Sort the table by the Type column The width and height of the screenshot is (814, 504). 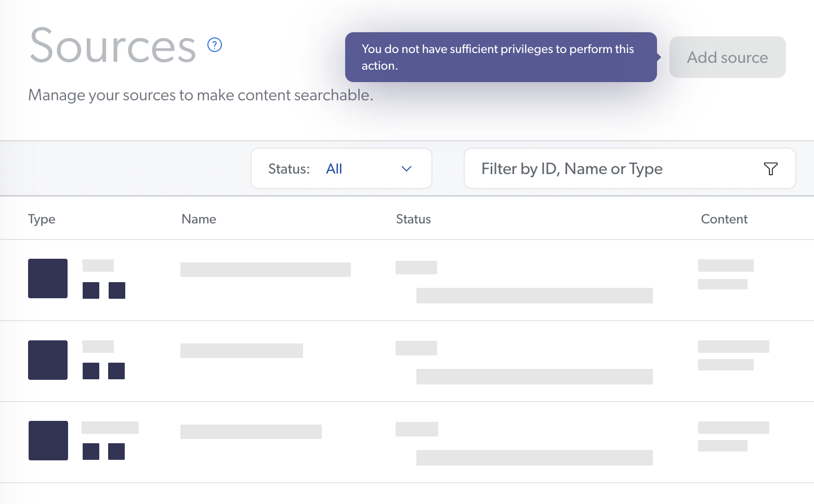coord(42,219)
